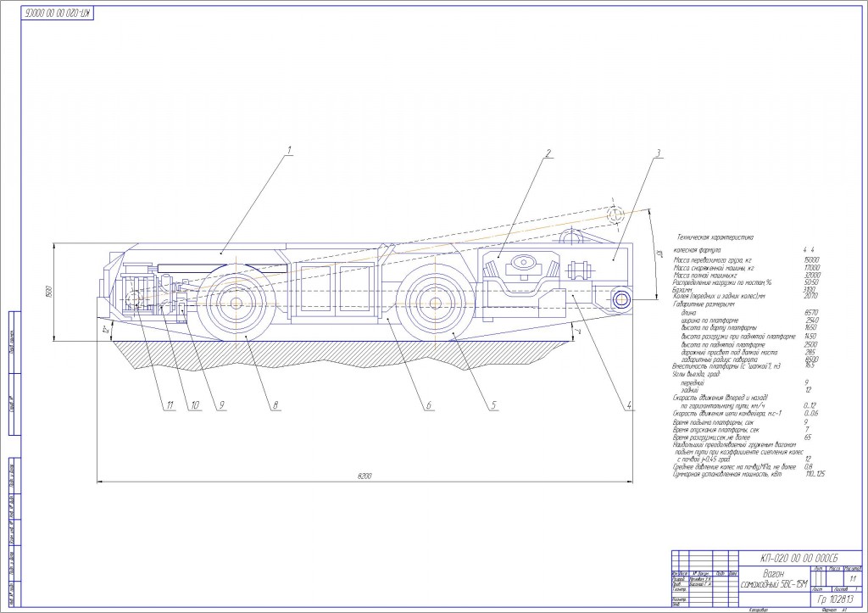The image size is (868, 613).
Task: Click the value '8570' for length
Action: [x=811, y=313]
